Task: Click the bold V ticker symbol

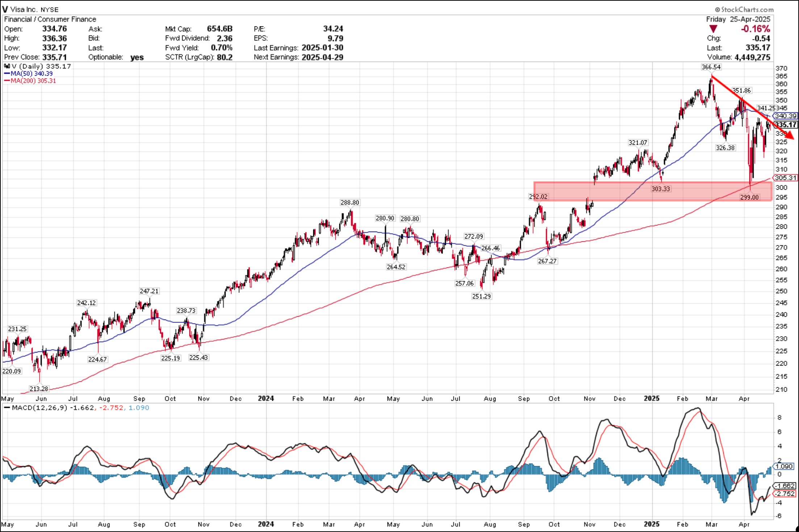Action: tap(5, 9)
